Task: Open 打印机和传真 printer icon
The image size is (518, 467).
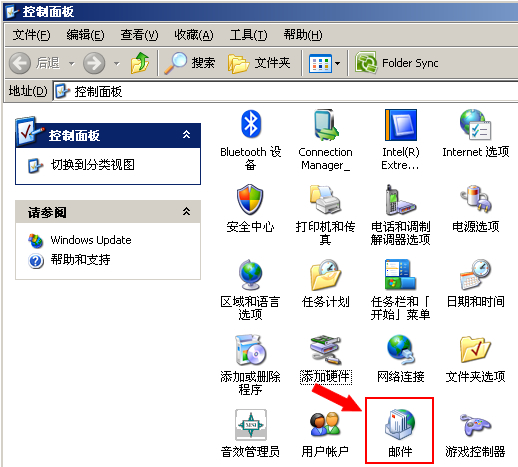Action: pyautogui.click(x=325, y=199)
